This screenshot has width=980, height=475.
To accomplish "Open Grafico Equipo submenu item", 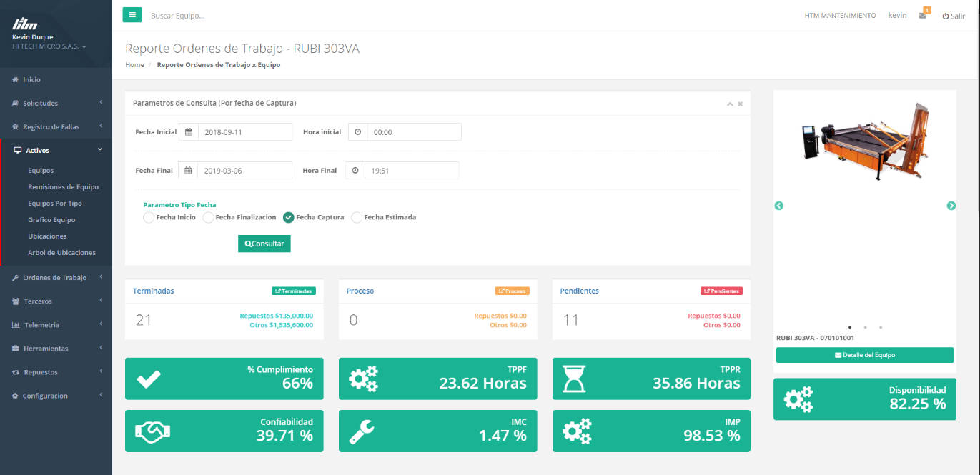I will pyautogui.click(x=51, y=220).
